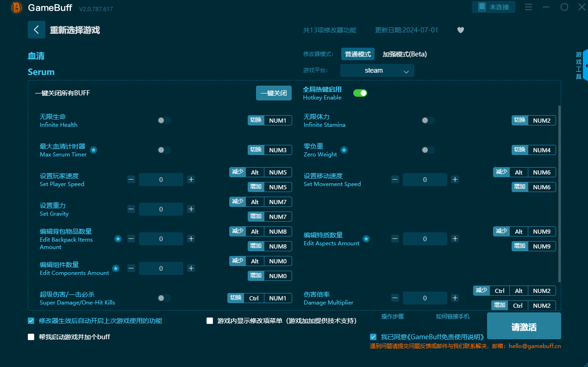Click Damage Multiplier value field
588x367 pixels.
coord(425,298)
